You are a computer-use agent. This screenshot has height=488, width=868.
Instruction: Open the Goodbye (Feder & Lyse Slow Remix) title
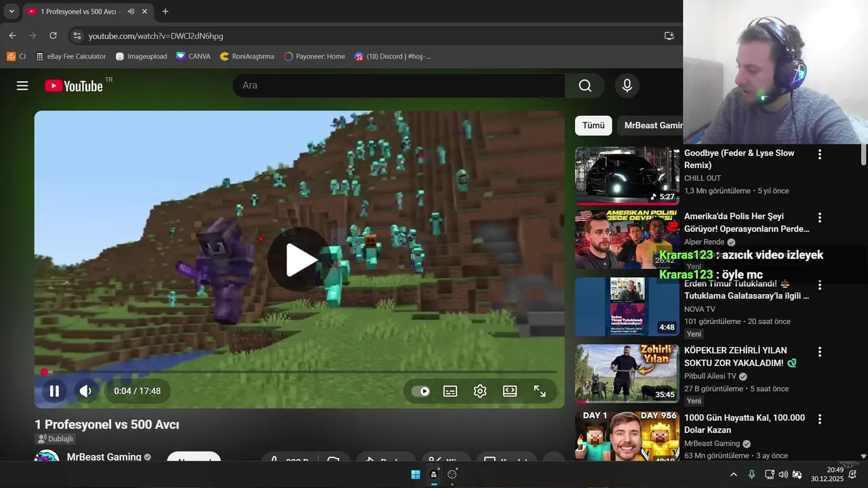pos(739,159)
